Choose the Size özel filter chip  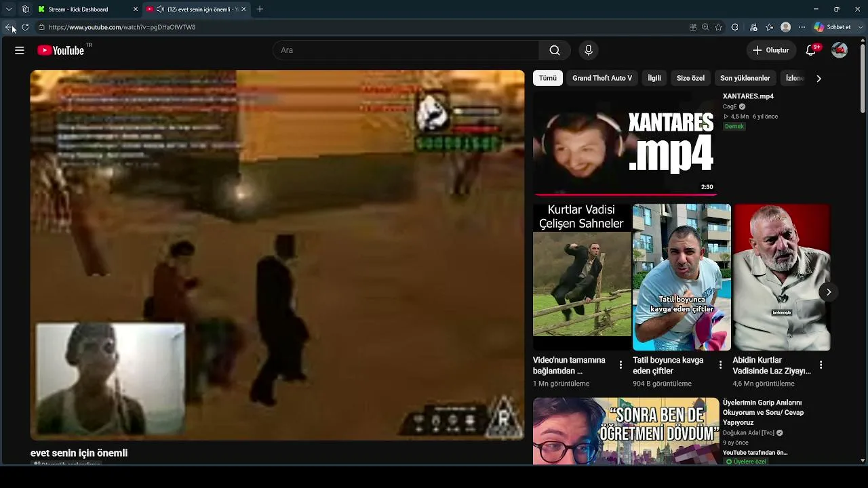690,78
